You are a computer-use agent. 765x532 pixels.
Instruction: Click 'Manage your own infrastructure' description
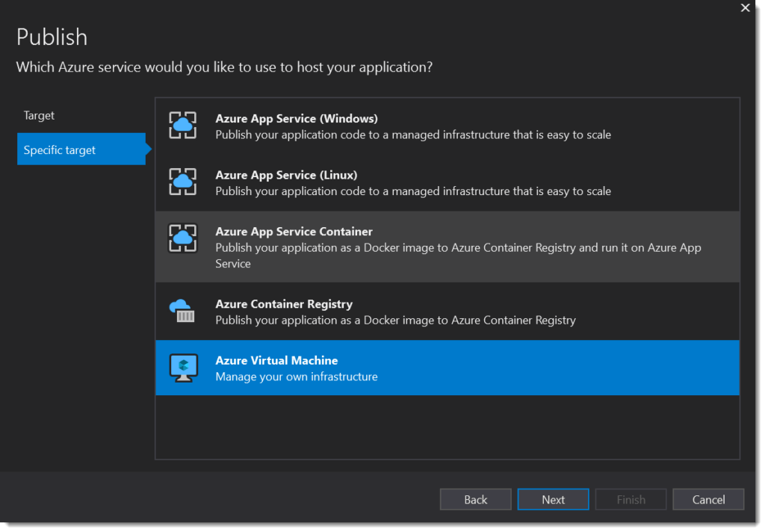click(x=297, y=377)
